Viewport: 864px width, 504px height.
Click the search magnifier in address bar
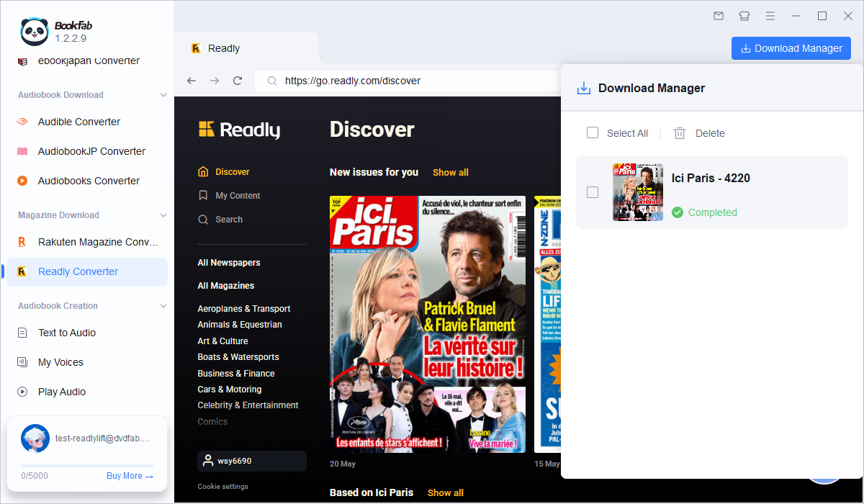(272, 81)
